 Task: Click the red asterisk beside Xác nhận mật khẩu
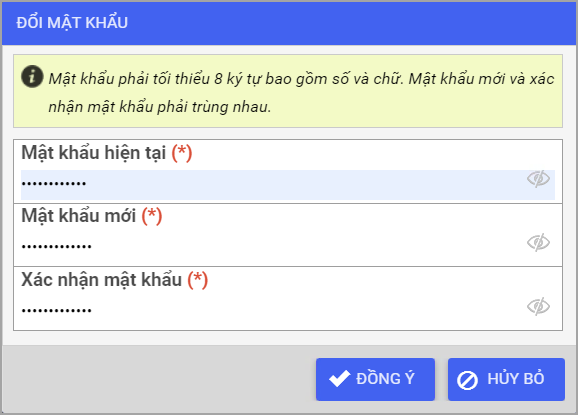click(x=198, y=280)
